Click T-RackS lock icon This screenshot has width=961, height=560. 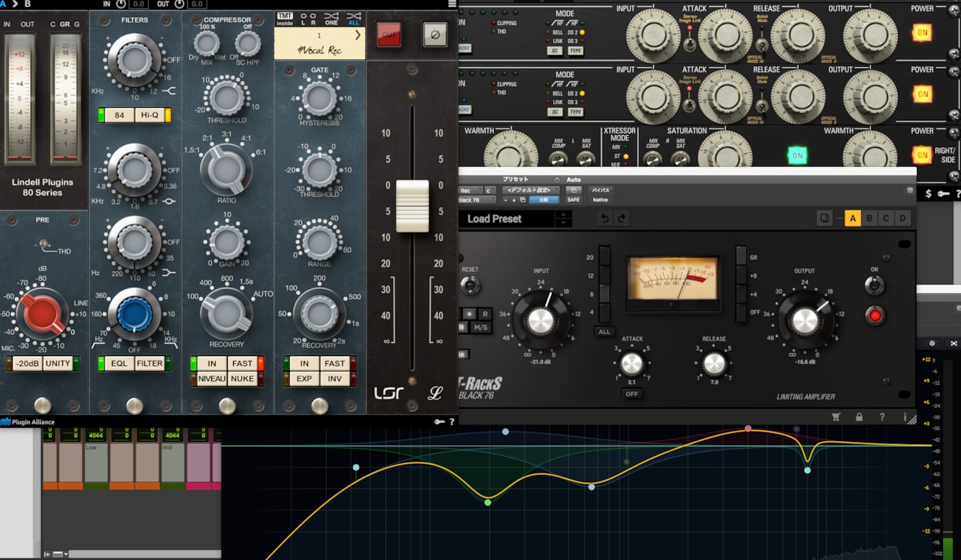coord(859,417)
